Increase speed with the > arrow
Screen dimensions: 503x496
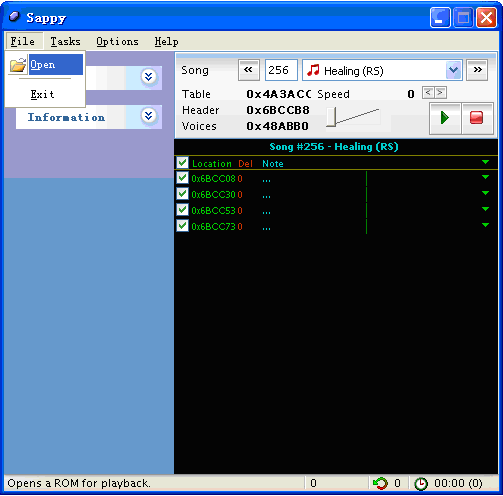440,92
